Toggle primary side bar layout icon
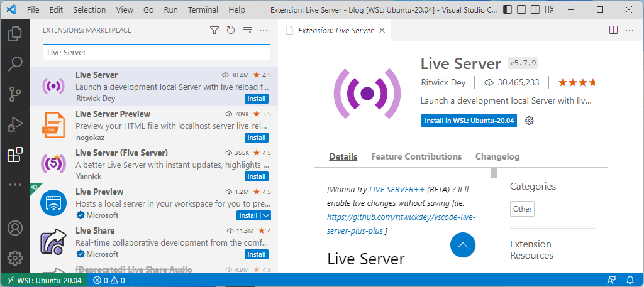Screen dimensions: 644x287 click(x=508, y=9)
